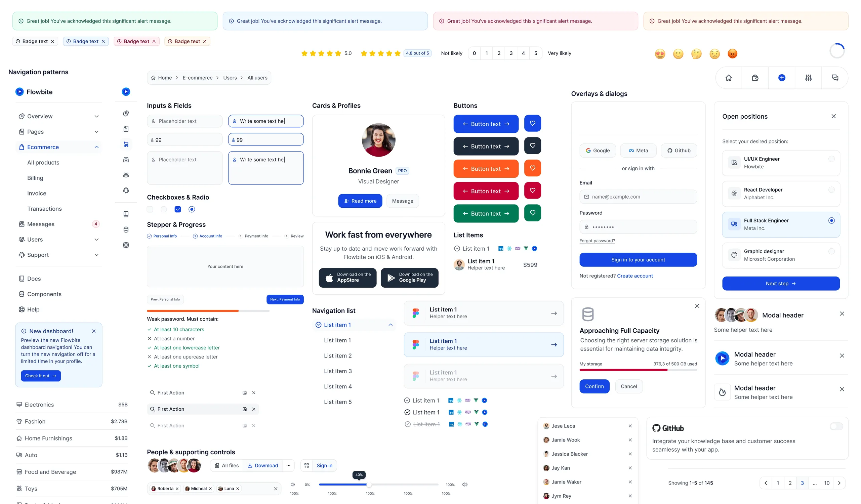Go to E-commerce breadcrumb
This screenshot has height=504, width=861.
(198, 78)
